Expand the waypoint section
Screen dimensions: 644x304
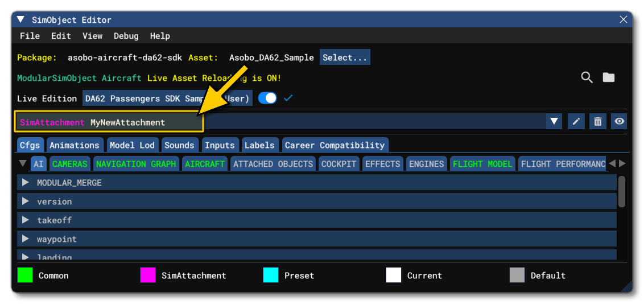25,239
